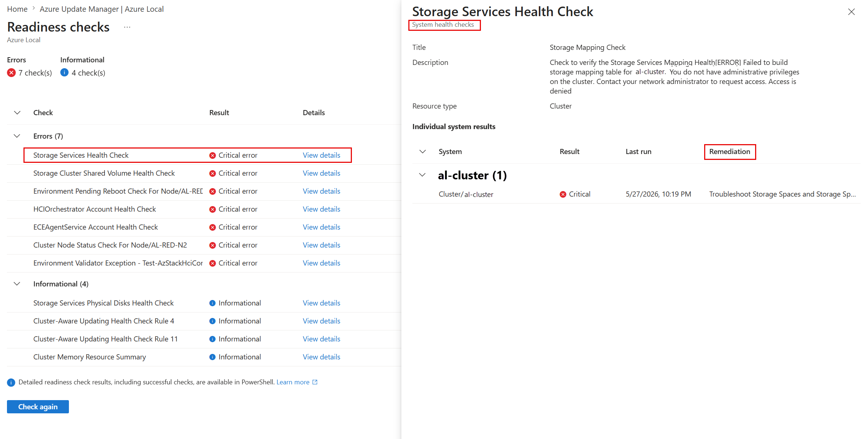The width and height of the screenshot is (868, 439).
Task: View details for Cluster Node Status Check
Action: pos(321,245)
